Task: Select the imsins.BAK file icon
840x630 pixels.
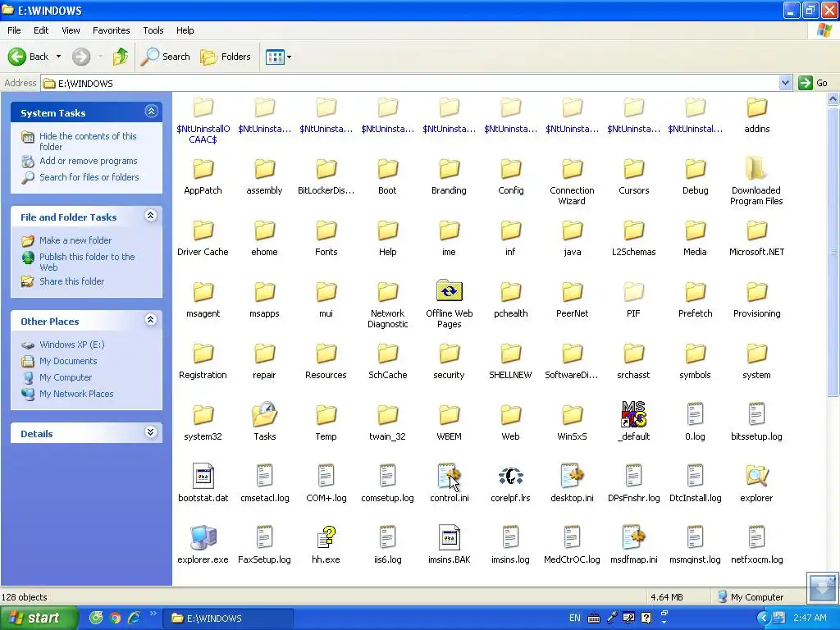Action: (449, 537)
